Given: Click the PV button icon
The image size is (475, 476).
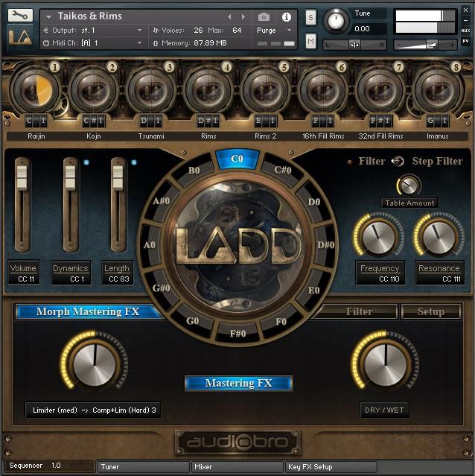Looking at the screenshot, I should [465, 41].
